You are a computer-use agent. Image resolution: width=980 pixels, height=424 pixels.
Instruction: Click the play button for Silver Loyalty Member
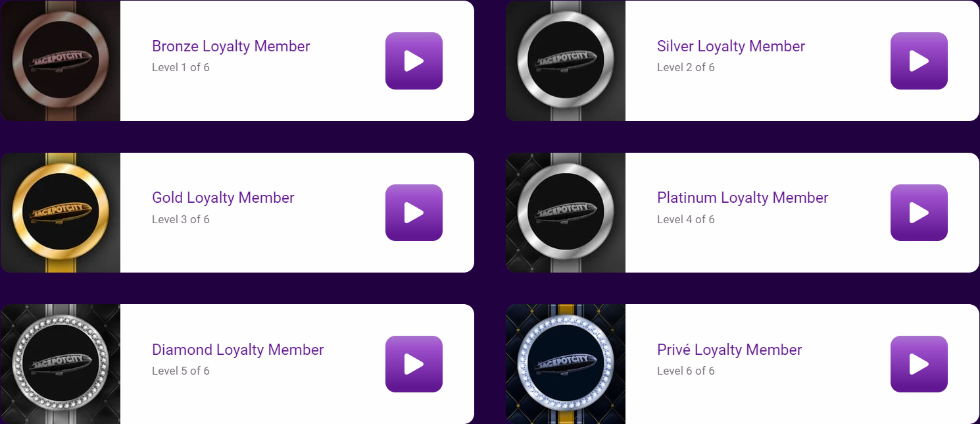click(919, 61)
